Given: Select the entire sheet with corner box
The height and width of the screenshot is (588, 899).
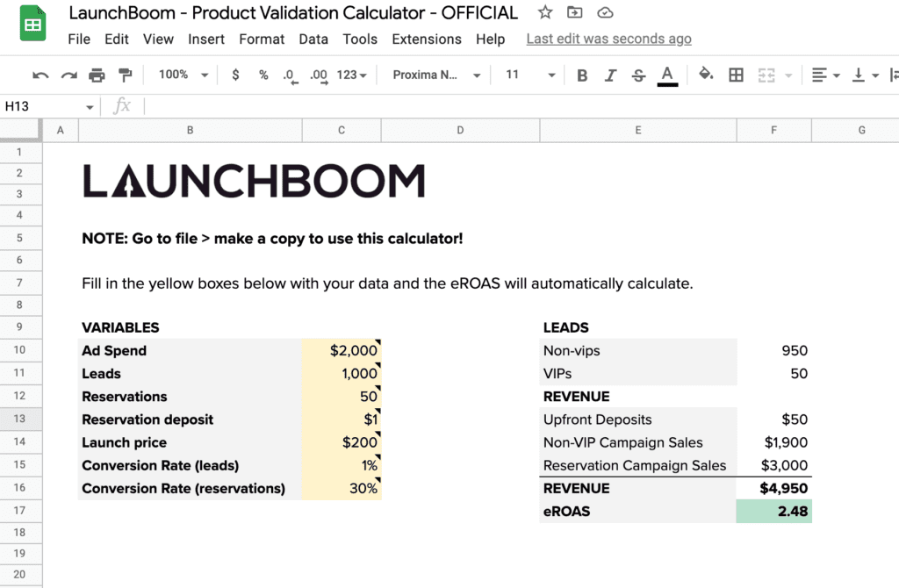Looking at the screenshot, I should point(21,130).
